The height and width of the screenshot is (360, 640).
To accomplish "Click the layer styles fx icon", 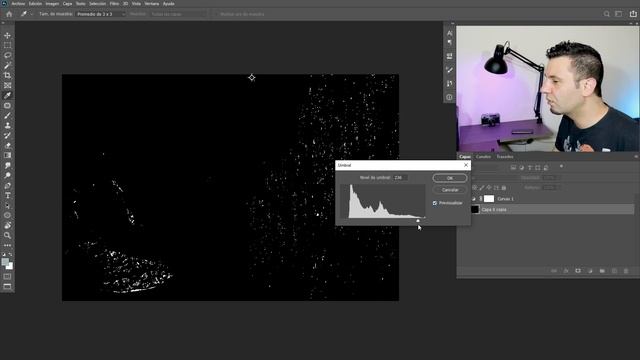I will pyautogui.click(x=566, y=271).
